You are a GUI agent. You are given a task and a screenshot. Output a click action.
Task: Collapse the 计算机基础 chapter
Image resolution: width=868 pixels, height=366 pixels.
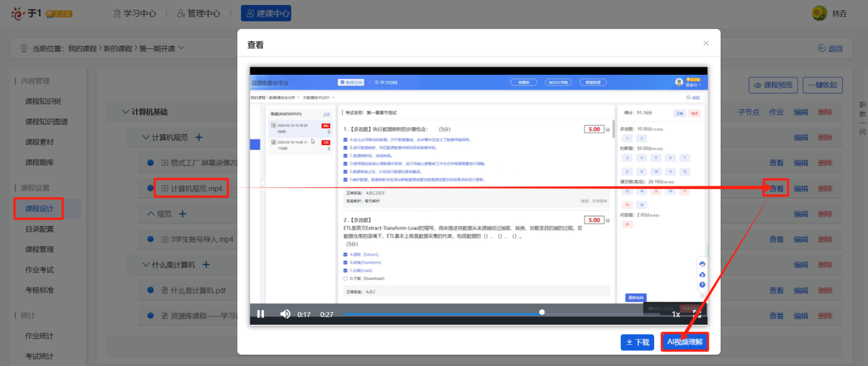click(x=126, y=112)
